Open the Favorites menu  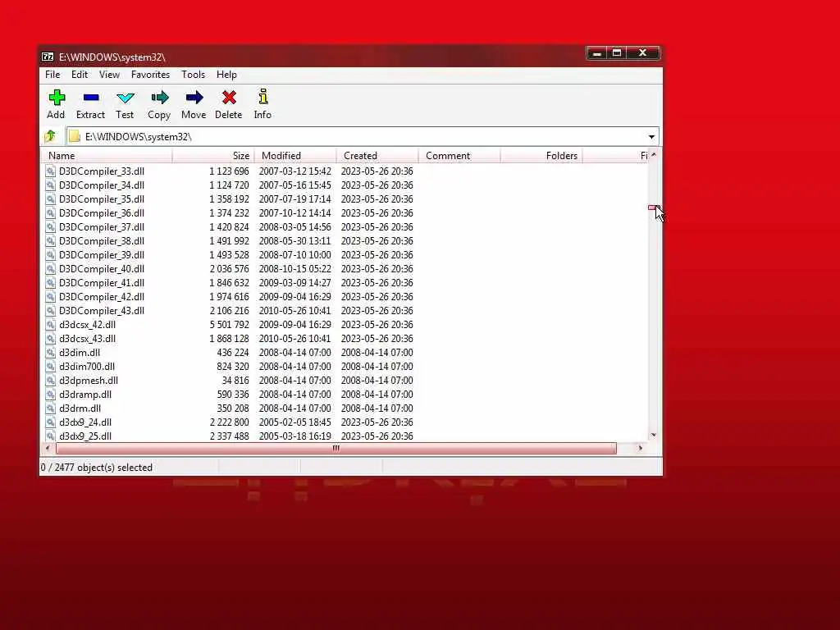(x=150, y=75)
